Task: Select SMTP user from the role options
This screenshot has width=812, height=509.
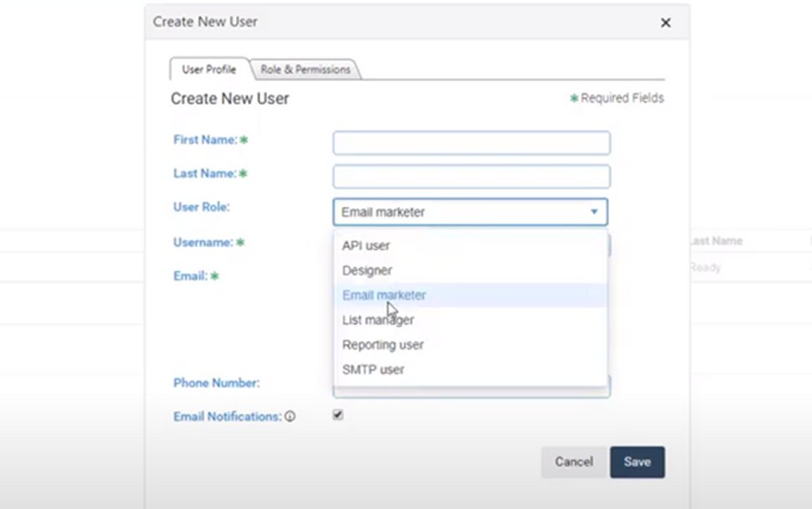Action: pos(373,369)
